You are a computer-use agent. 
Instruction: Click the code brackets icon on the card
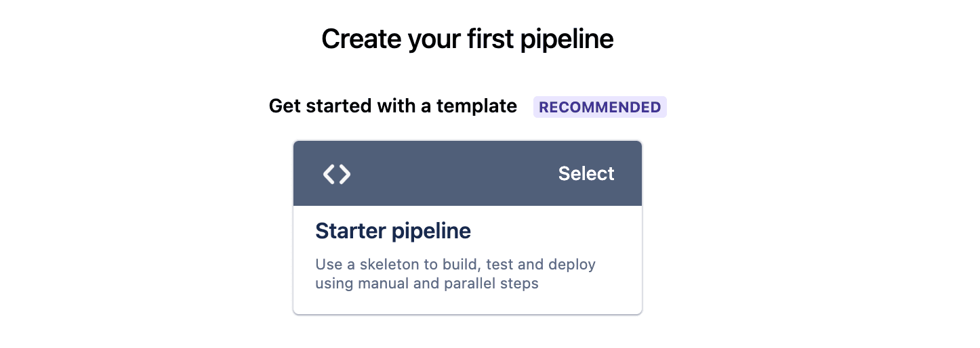tap(337, 174)
